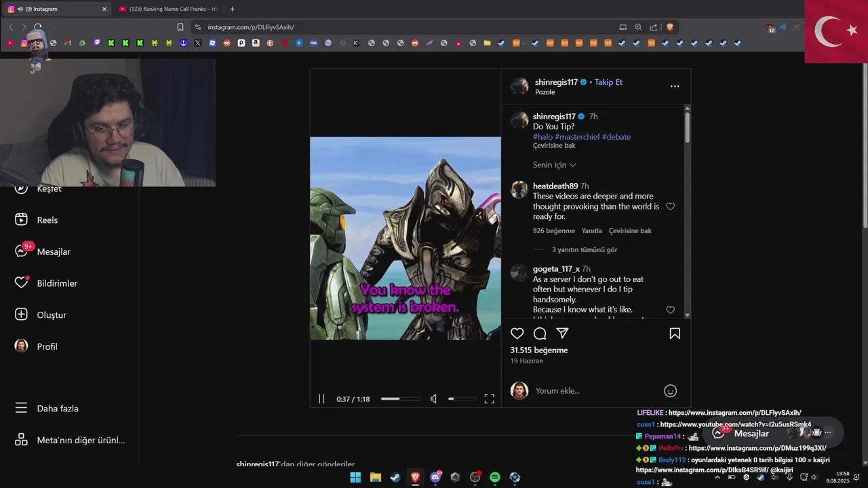Screen dimensions: 868x488
Task: Open a new browser tab
Action: (232, 9)
